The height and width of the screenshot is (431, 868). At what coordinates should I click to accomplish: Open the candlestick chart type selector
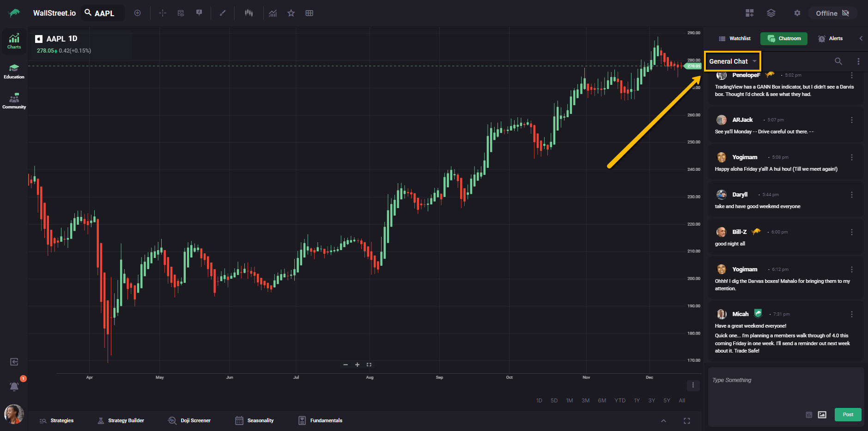coord(249,13)
